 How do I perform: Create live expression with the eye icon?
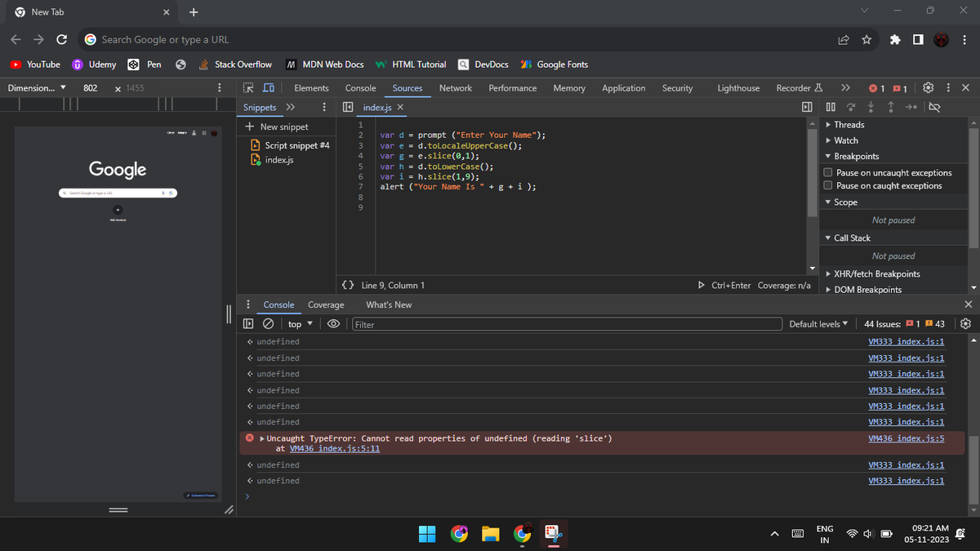(x=333, y=324)
